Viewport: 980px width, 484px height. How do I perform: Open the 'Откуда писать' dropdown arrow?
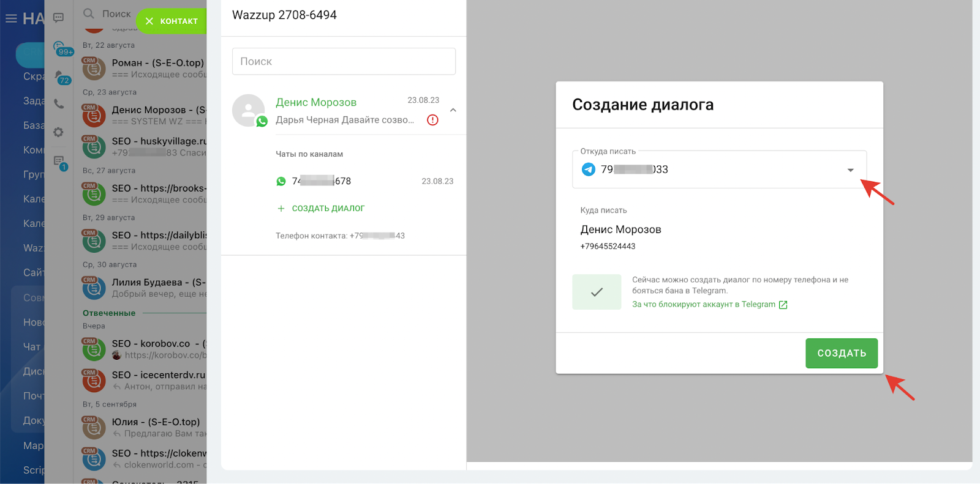[850, 170]
